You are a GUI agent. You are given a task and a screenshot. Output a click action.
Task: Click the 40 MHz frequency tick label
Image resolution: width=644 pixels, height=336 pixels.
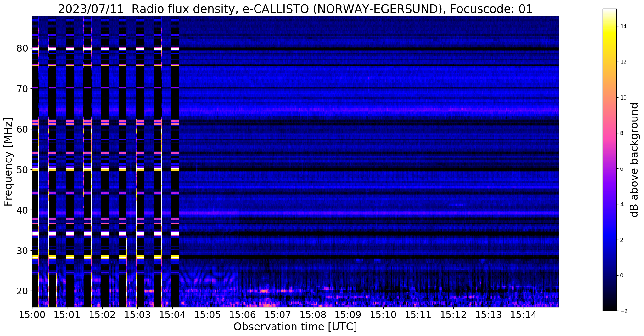[22, 210]
